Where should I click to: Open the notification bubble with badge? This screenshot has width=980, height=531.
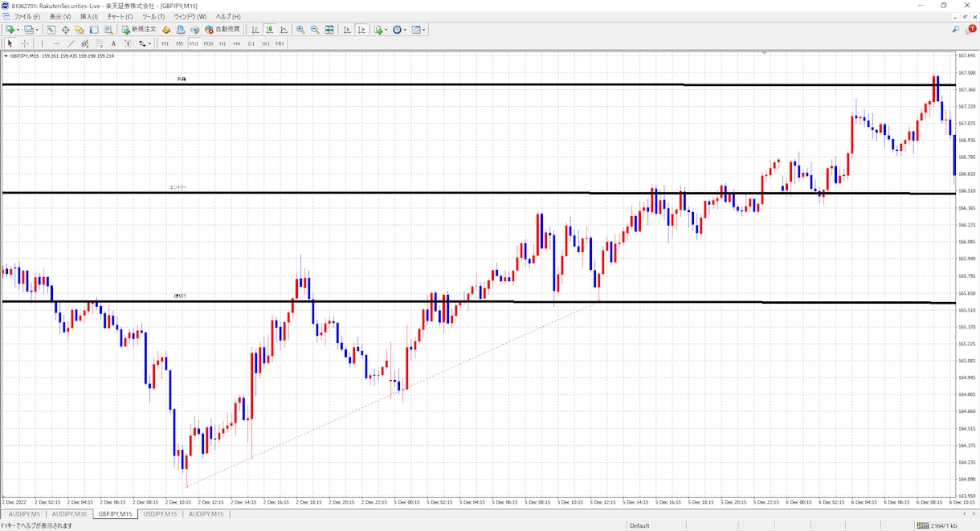(x=971, y=30)
